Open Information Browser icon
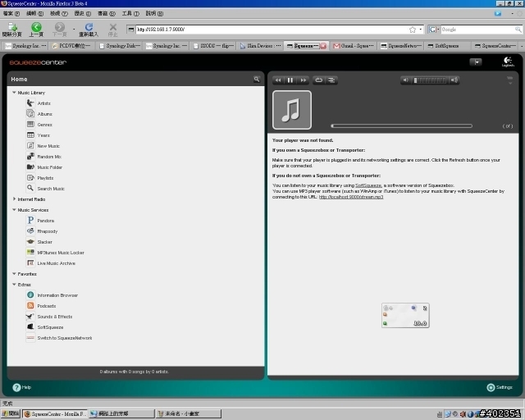This screenshot has height=420, width=525. (30, 294)
